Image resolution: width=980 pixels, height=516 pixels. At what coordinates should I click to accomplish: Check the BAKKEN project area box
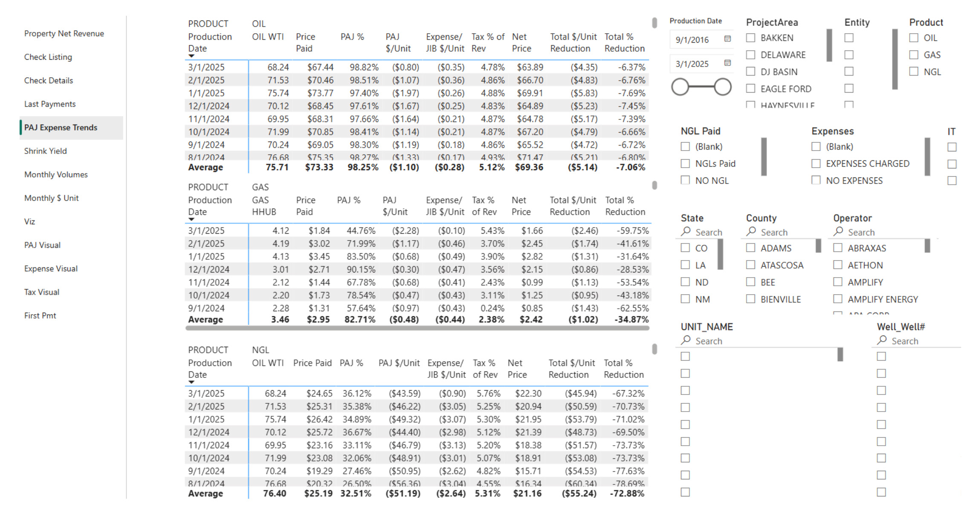pyautogui.click(x=751, y=38)
